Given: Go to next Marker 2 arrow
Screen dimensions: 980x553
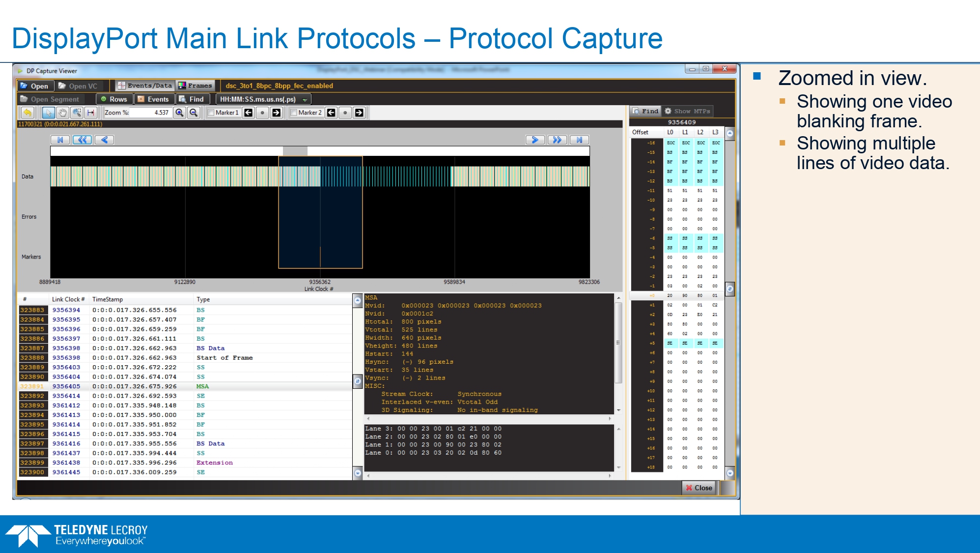Looking at the screenshot, I should click(360, 113).
